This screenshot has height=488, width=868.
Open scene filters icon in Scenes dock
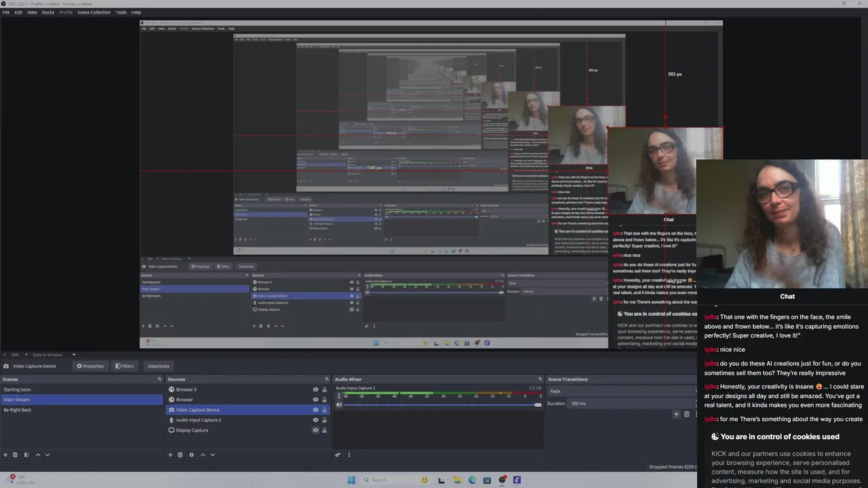(26, 455)
